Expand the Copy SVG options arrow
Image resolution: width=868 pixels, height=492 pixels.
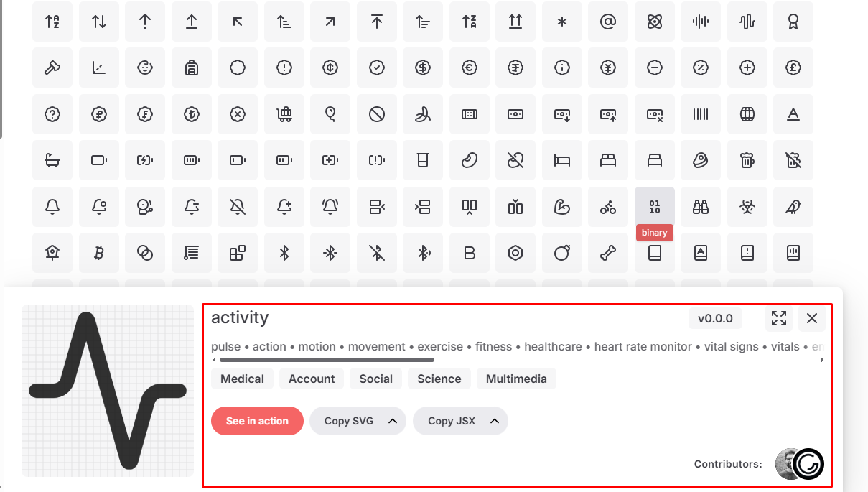point(393,421)
